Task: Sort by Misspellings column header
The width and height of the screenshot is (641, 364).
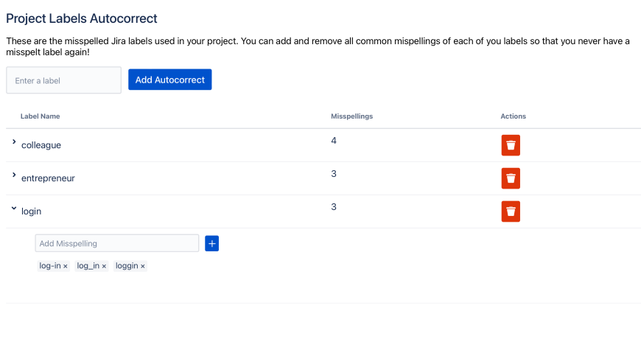Action: pyautogui.click(x=351, y=116)
